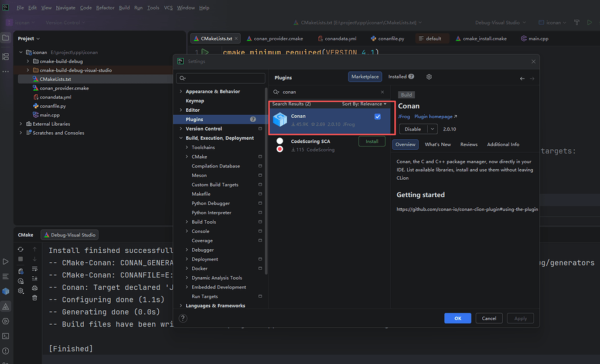
Task: Open the help question mark icon
Action: [183, 318]
